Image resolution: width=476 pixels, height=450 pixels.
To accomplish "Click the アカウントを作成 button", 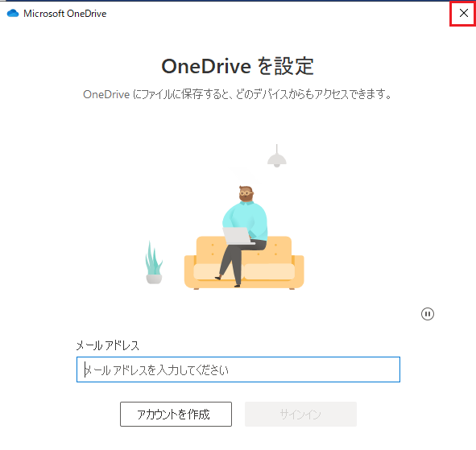I will [x=176, y=415].
